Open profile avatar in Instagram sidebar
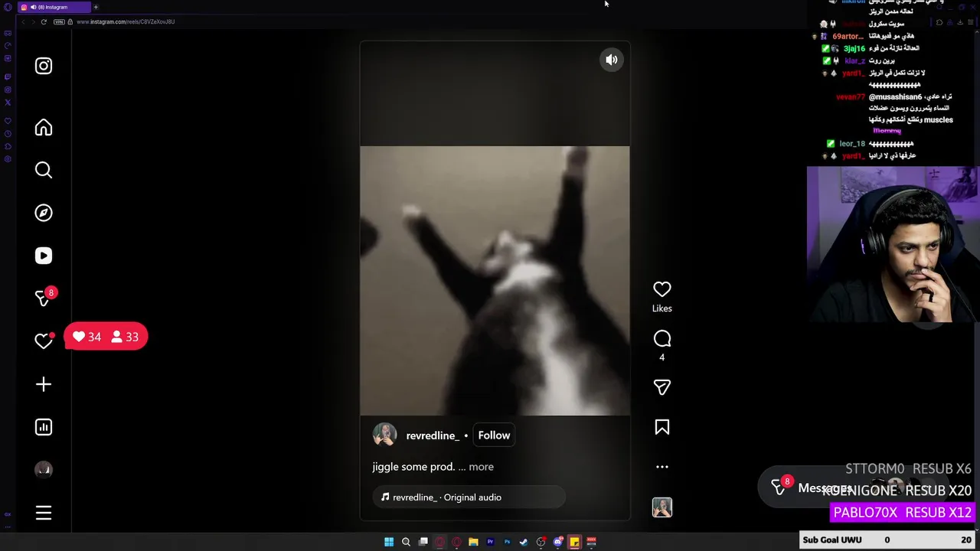Screen dimensions: 980x551 pos(44,470)
